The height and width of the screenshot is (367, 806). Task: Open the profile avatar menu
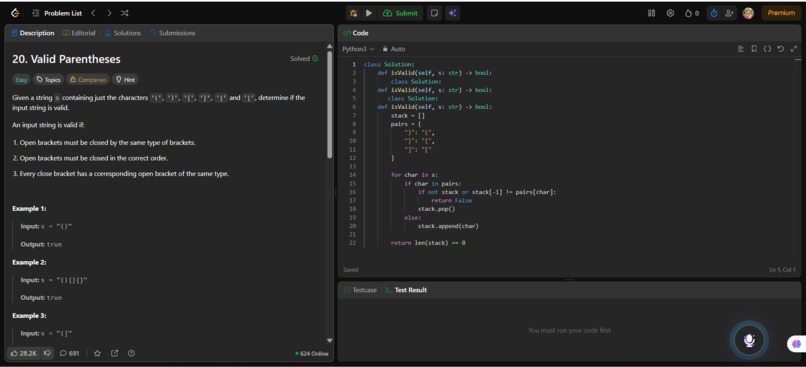click(x=748, y=13)
